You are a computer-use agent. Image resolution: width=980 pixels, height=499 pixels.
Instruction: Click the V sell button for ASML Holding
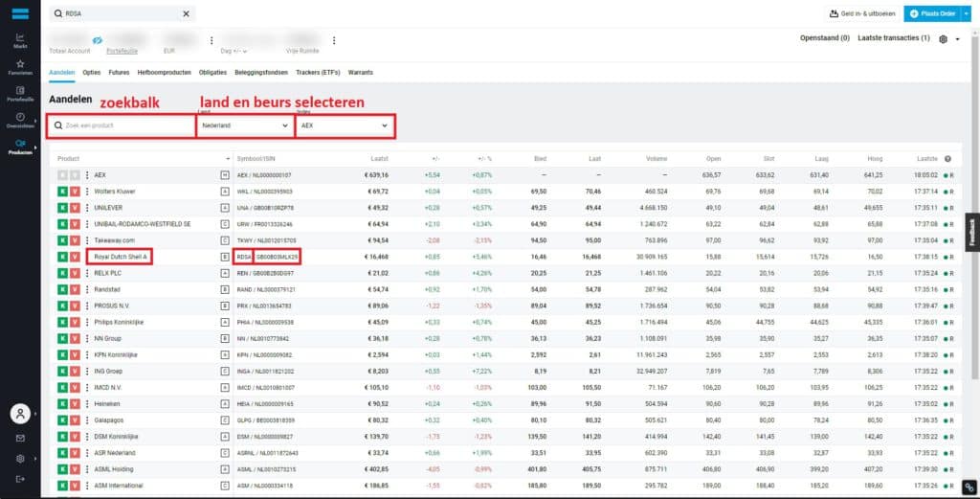pyautogui.click(x=75, y=469)
